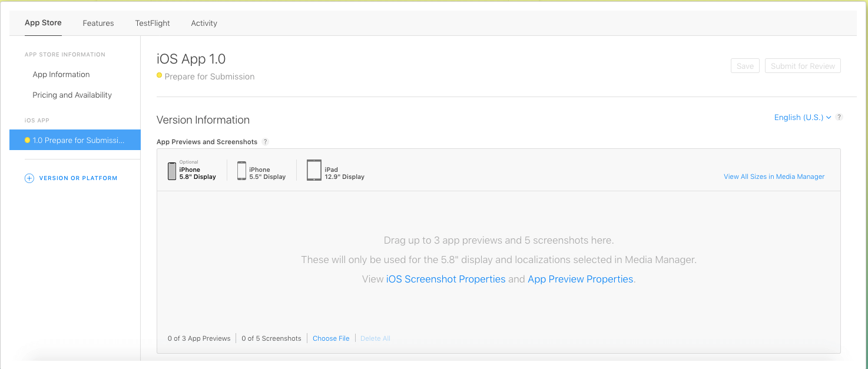Image resolution: width=868 pixels, height=369 pixels.
Task: Open View All Sizes in Media Manager
Action: pyautogui.click(x=774, y=177)
